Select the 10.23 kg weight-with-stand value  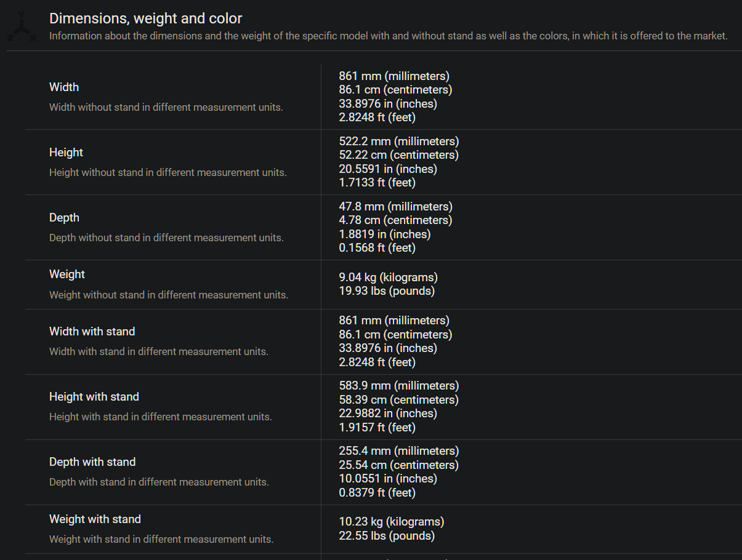pos(392,522)
